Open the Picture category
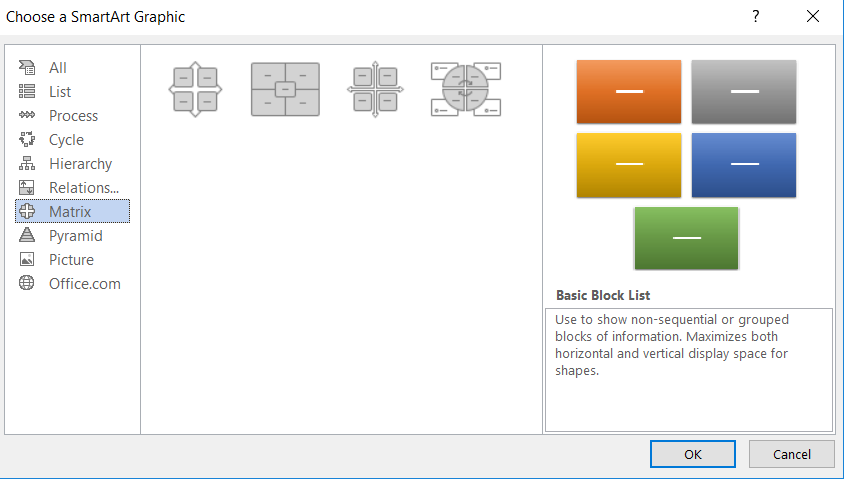Viewport: 844px width, 479px height. pos(71,260)
